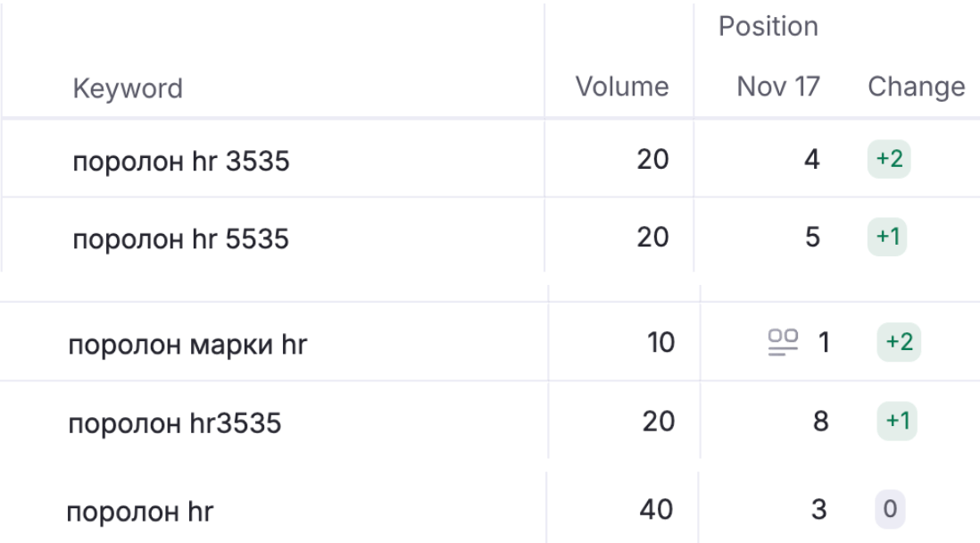Open keyword поролон hr3535
Screen dimensions: 980x543
point(175,422)
